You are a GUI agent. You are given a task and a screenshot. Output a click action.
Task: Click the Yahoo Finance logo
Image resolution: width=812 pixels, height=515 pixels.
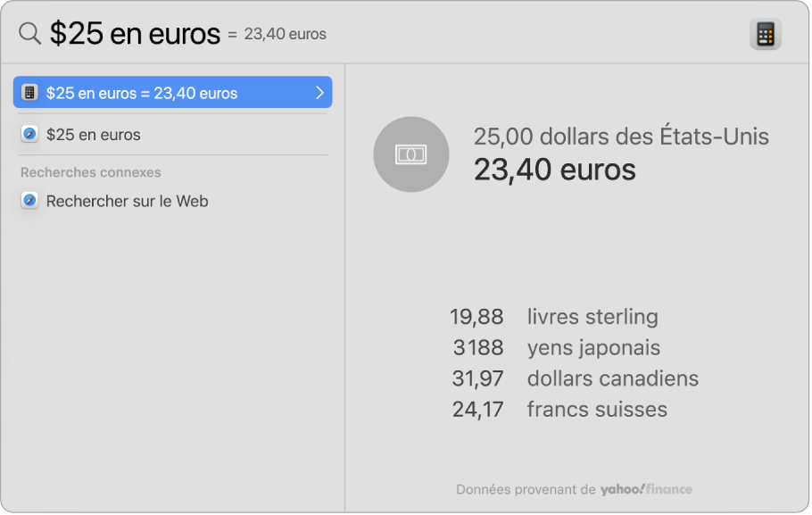[645, 489]
